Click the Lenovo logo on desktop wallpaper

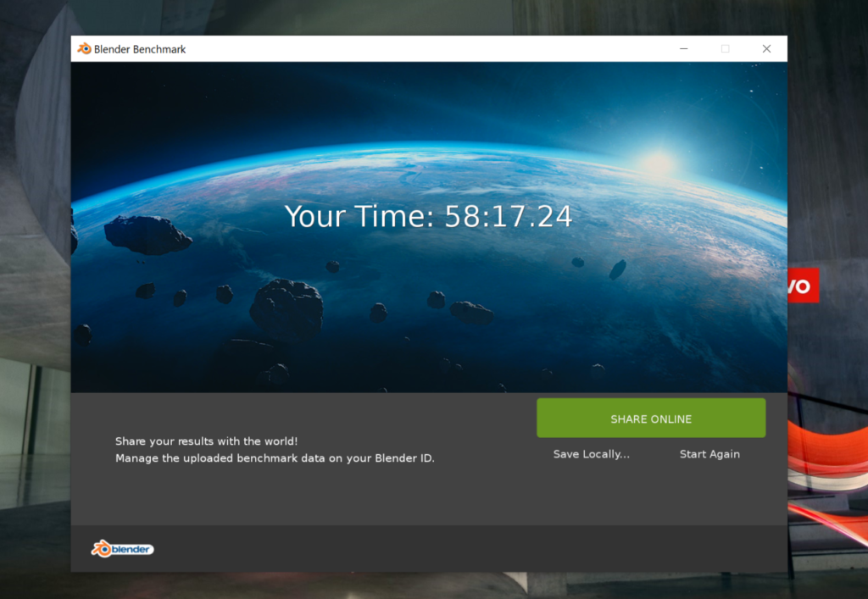click(x=802, y=286)
